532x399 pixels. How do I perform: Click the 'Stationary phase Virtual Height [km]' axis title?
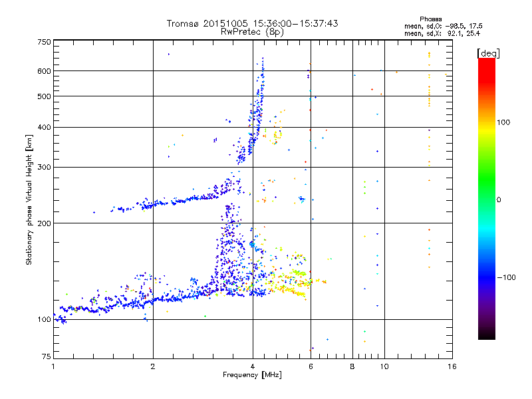pos(29,200)
